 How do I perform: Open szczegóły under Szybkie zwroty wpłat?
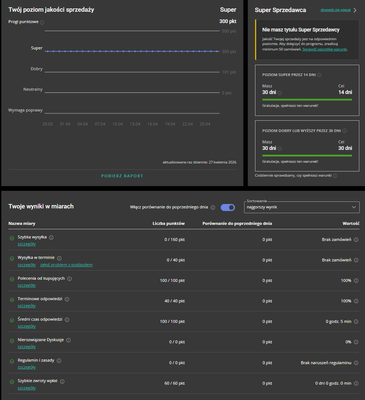(x=27, y=388)
